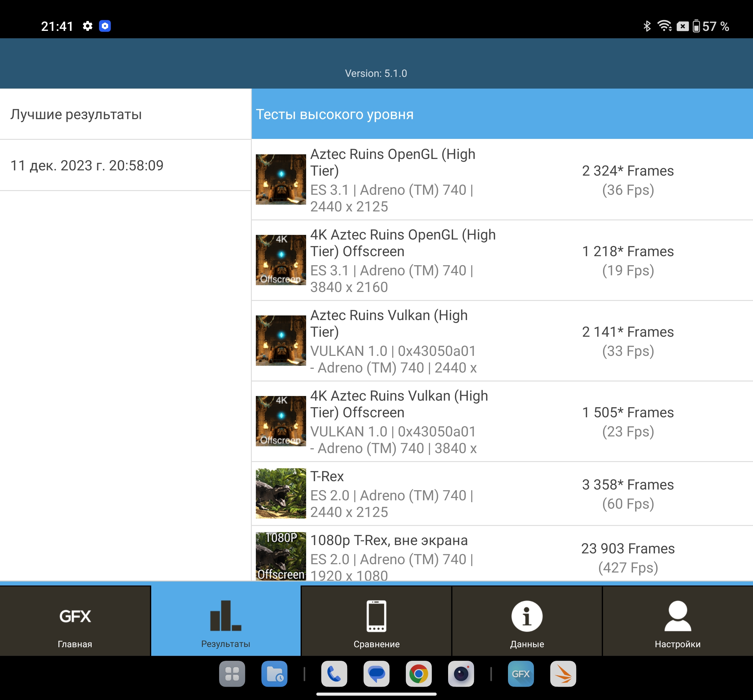
Task: Click the (60 Fps) value
Action: (x=628, y=504)
